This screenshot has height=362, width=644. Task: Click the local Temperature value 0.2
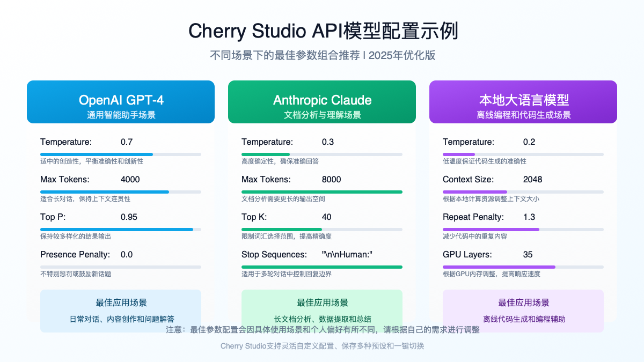click(529, 142)
